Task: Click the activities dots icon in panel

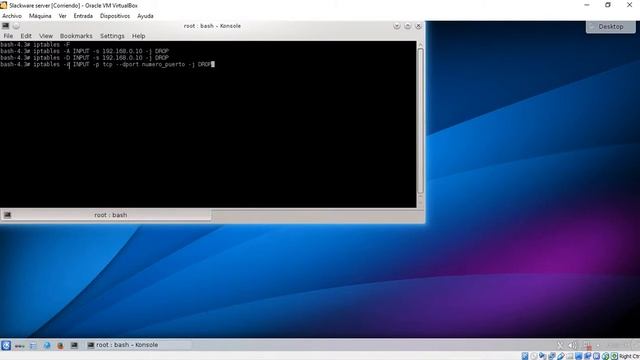Action: pos(19,346)
